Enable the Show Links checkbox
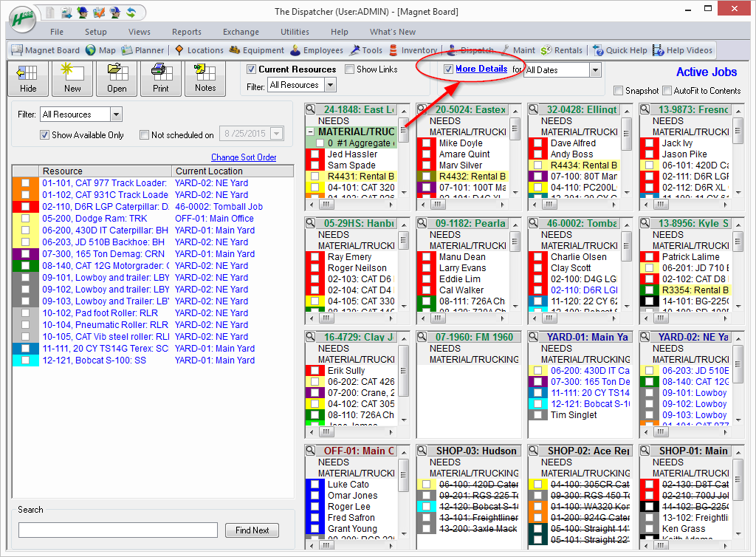This screenshot has width=756, height=557. pyautogui.click(x=350, y=69)
